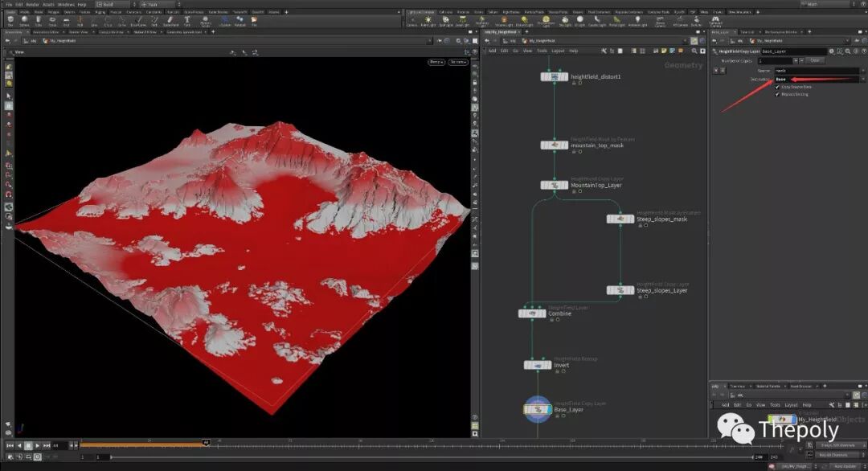The width and height of the screenshot is (868, 471).
Task: Select the Steep_slopes_mask node
Action: click(620, 219)
